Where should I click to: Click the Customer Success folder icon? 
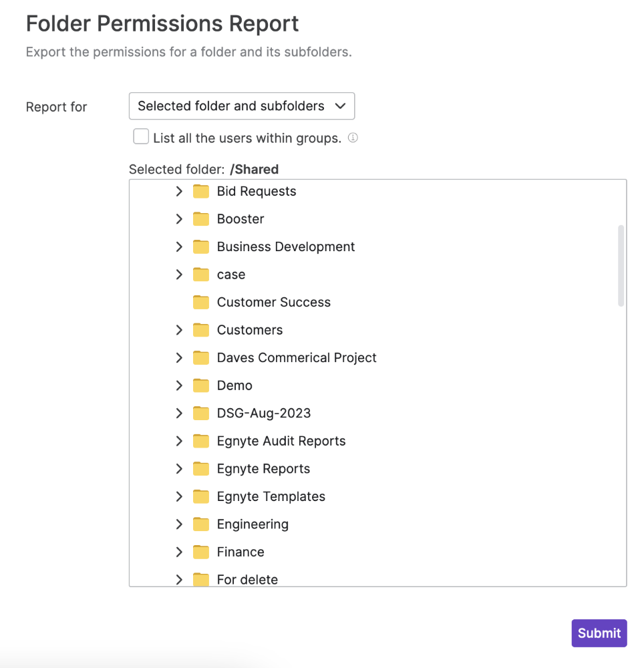click(201, 303)
